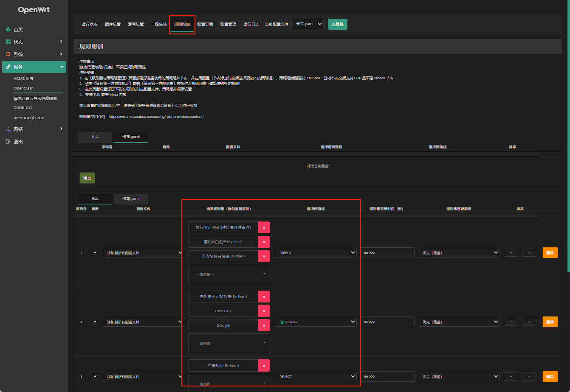570x392 pixels.
Task: Click the 服务 services icon in sidebar
Action: [8, 67]
